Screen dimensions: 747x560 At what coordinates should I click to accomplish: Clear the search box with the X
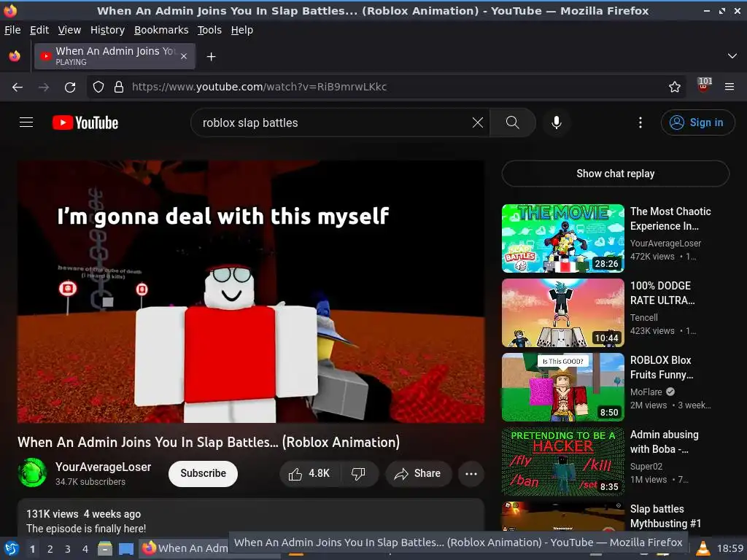click(477, 122)
